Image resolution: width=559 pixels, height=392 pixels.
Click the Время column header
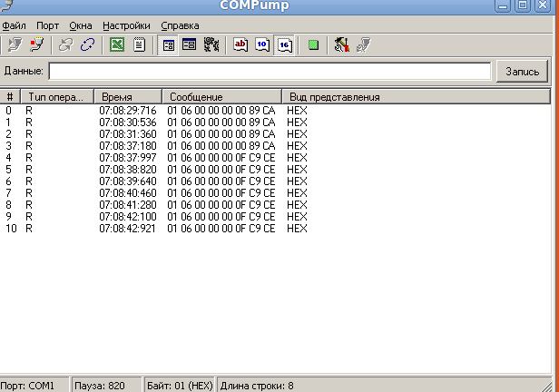pyautogui.click(x=128, y=96)
